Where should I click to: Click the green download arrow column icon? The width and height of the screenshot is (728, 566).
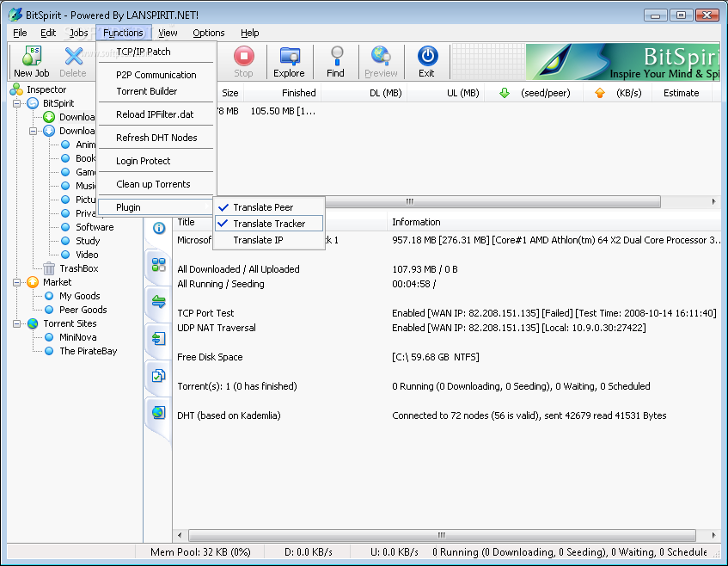point(505,93)
